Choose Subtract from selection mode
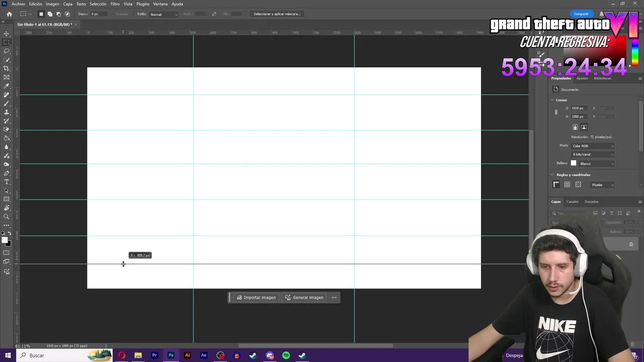 [x=58, y=14]
